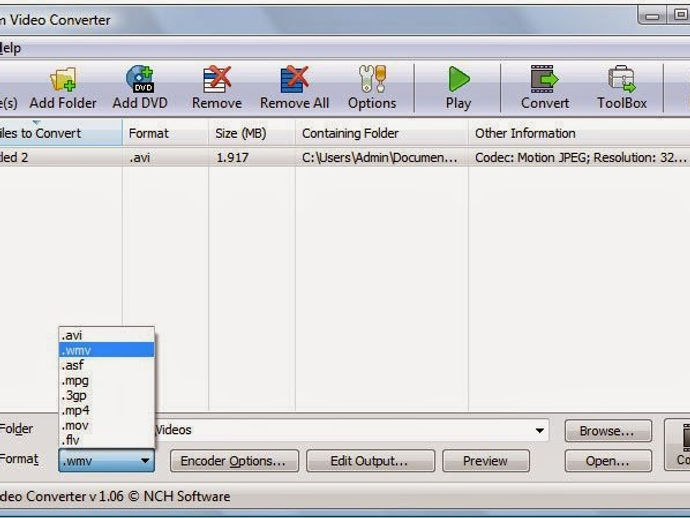Open the Help menu

point(10,48)
